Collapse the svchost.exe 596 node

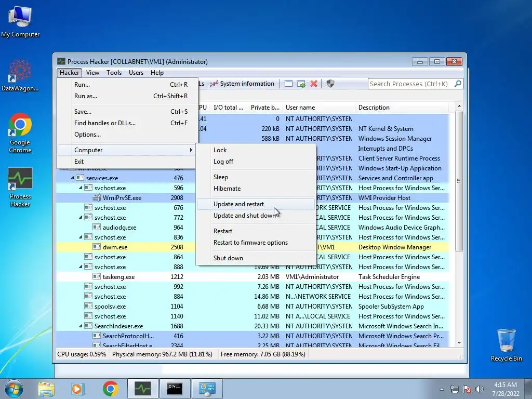coord(81,188)
